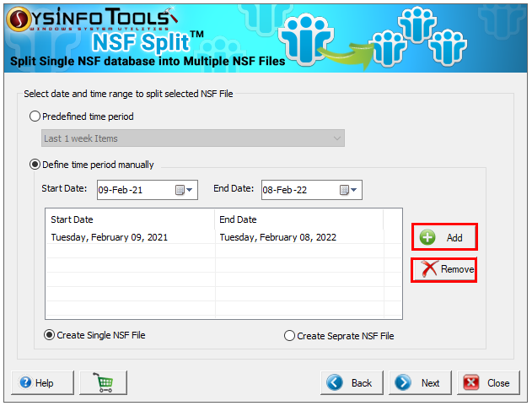Open the Last 1 week Items dropdown
Image resolution: width=532 pixels, height=406 pixels.
pyautogui.click(x=193, y=138)
